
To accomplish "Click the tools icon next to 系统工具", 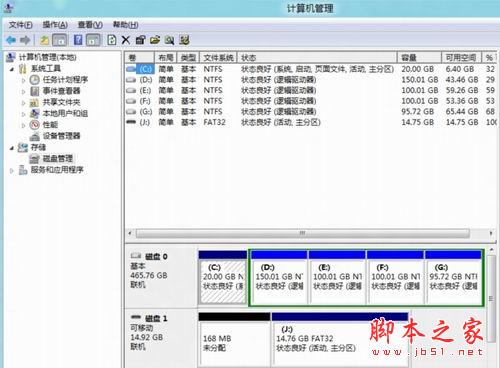I will [23, 69].
